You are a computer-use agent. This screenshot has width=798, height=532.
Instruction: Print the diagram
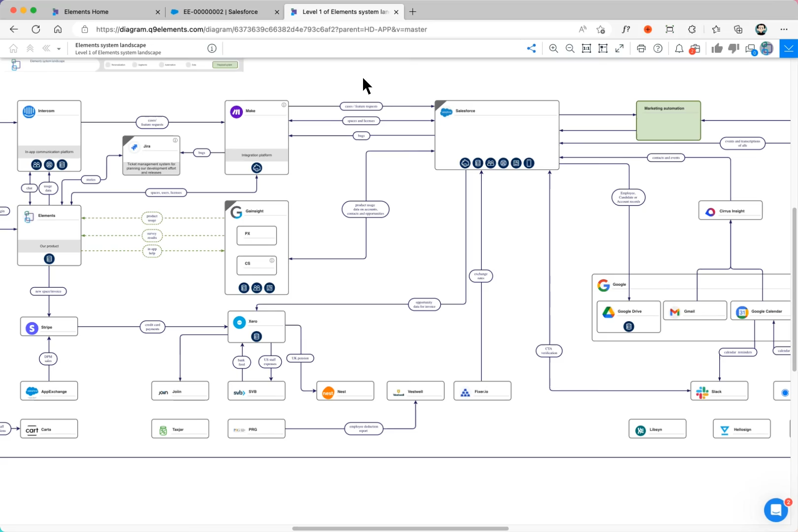coord(641,48)
